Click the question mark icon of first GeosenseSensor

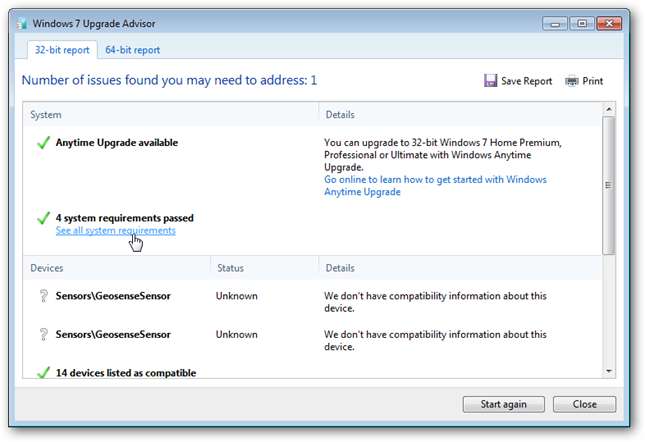click(43, 296)
